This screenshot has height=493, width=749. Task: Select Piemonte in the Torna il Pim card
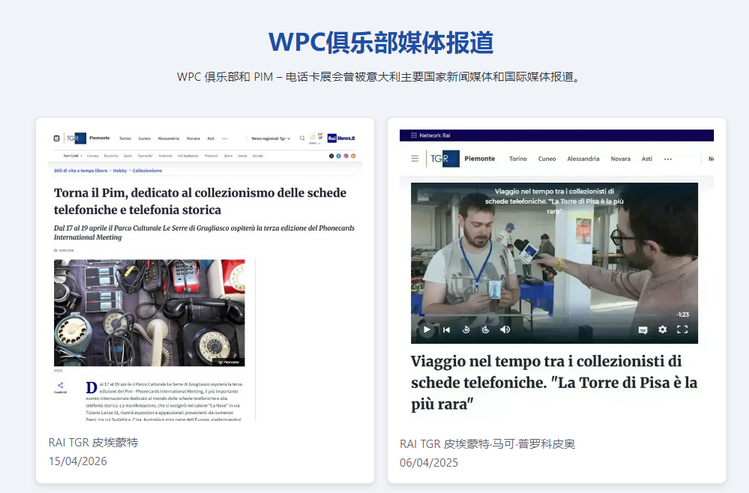click(x=99, y=138)
